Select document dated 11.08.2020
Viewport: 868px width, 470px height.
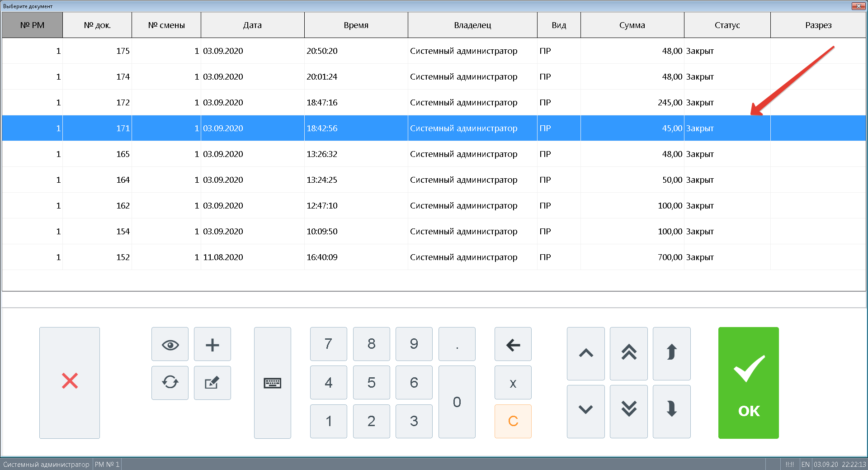[434, 257]
